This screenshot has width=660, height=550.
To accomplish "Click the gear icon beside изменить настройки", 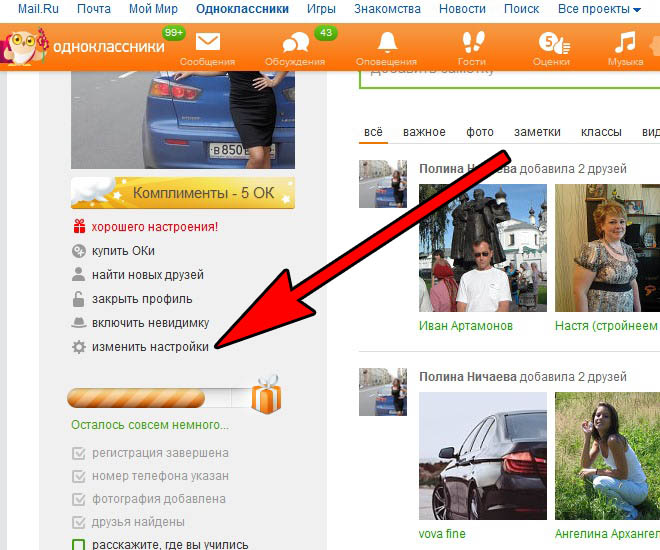I will coord(79,347).
